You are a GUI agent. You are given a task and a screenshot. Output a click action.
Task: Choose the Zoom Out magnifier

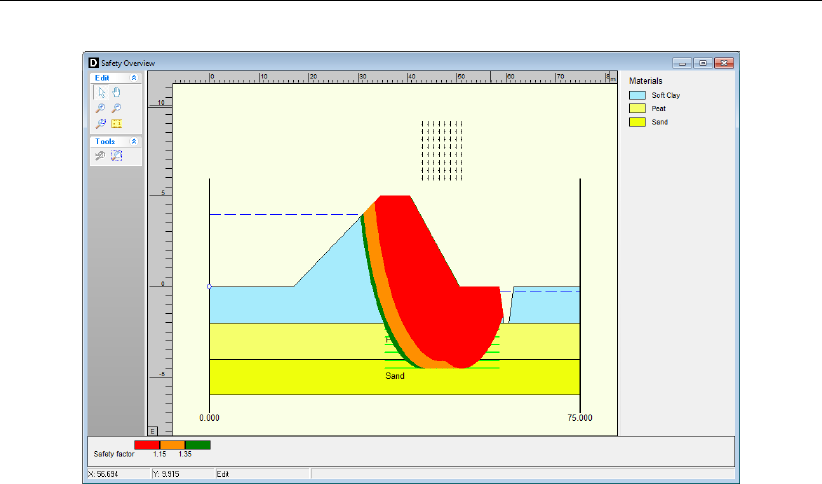pyautogui.click(x=116, y=108)
